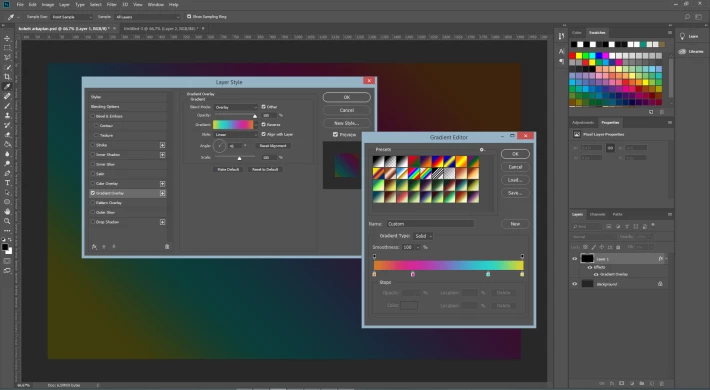Click the gradient Name input field
Viewport: 710px width, 390px height.
click(x=430, y=224)
